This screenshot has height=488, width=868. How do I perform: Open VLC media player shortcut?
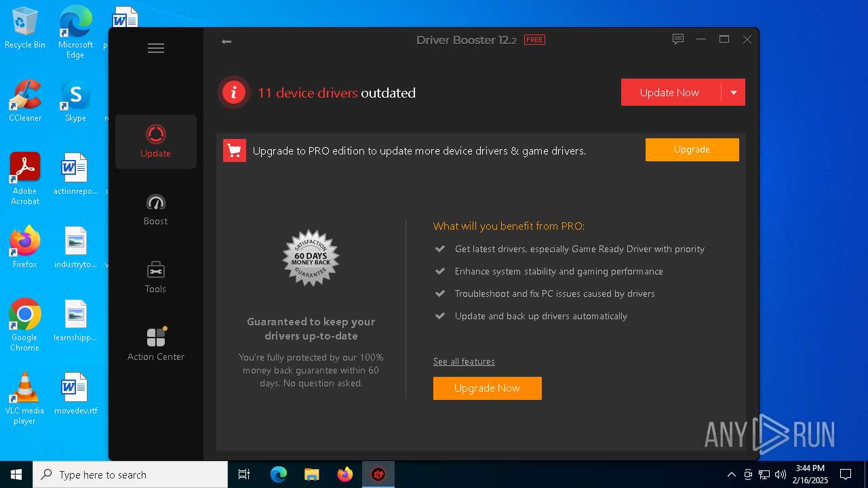pyautogui.click(x=25, y=399)
